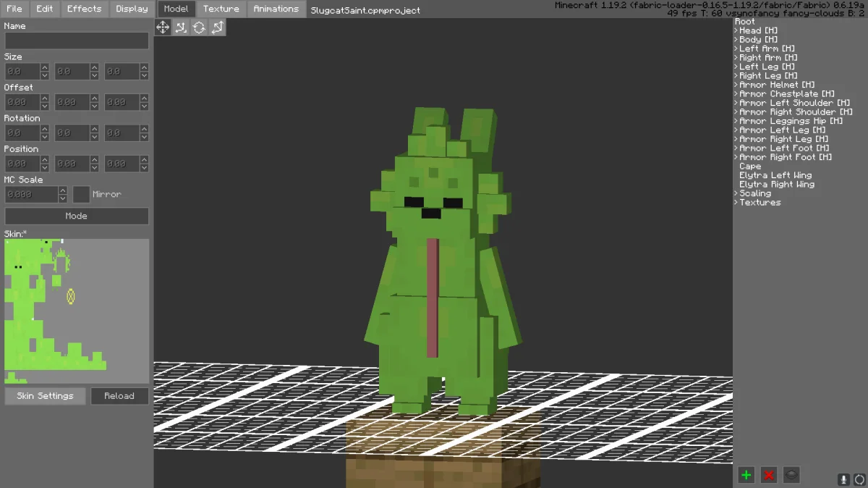Screen dimensions: 868x488
Task: Select the Elytra Right Wing tree item
Action: pyautogui.click(x=777, y=185)
